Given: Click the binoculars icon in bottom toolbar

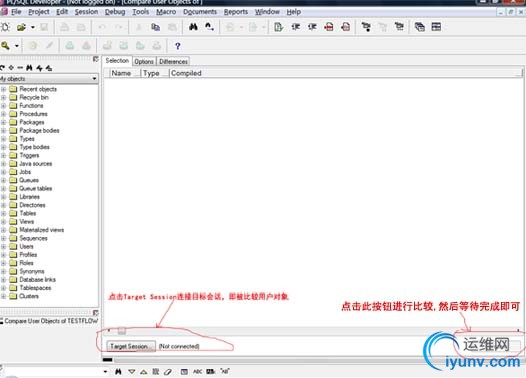Looking at the screenshot, I should pos(118,372).
